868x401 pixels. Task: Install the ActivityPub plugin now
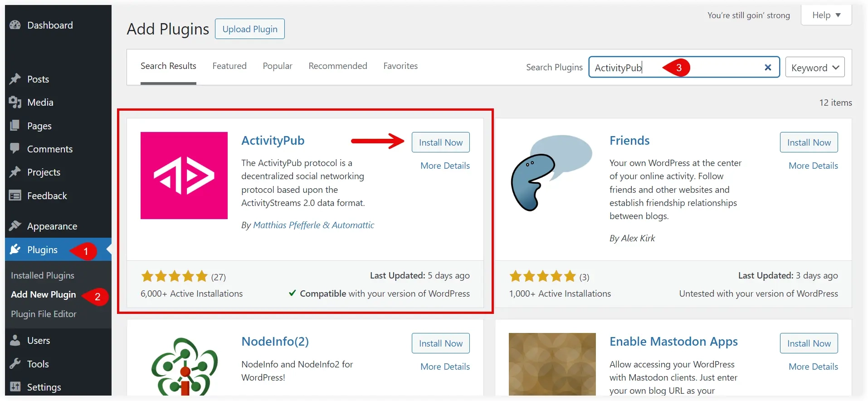tap(441, 142)
